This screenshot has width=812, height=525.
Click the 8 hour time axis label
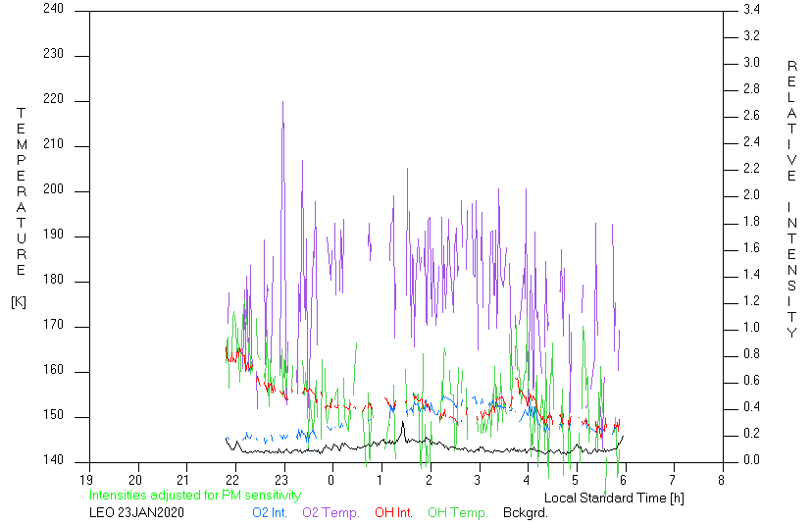tap(722, 481)
